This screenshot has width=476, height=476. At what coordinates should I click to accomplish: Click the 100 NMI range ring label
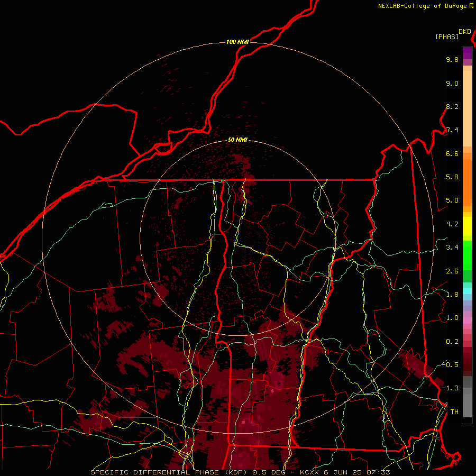click(237, 42)
